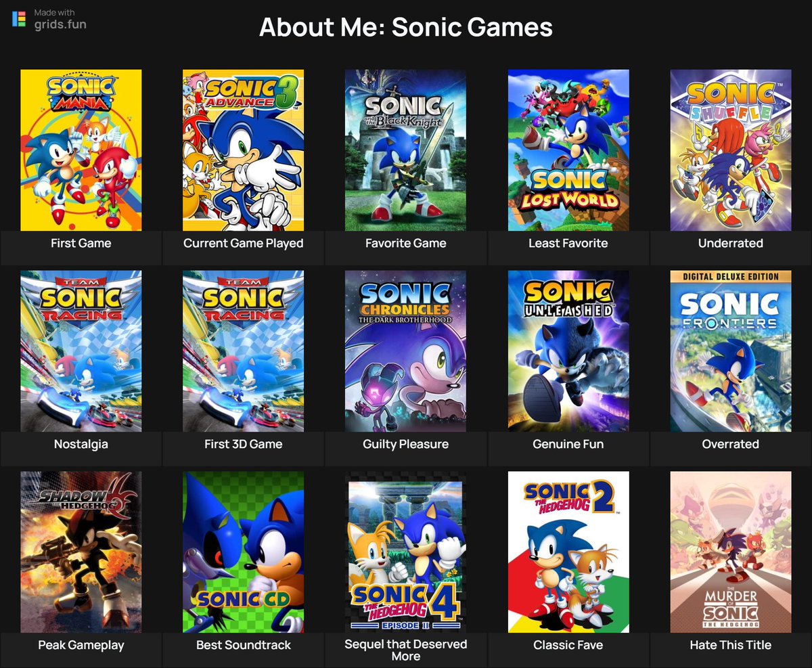
Task: Click the grids.fun logo icon
Action: pyautogui.click(x=20, y=19)
